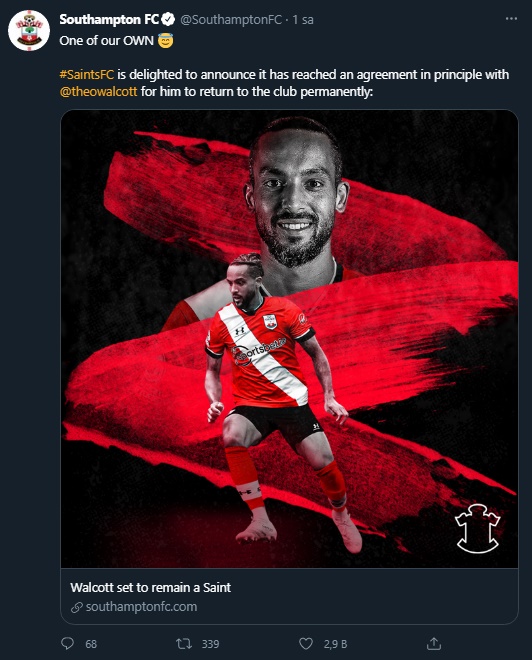Open the Southampton FC display name
Image resolution: width=532 pixels, height=660 pixels.
pos(109,19)
